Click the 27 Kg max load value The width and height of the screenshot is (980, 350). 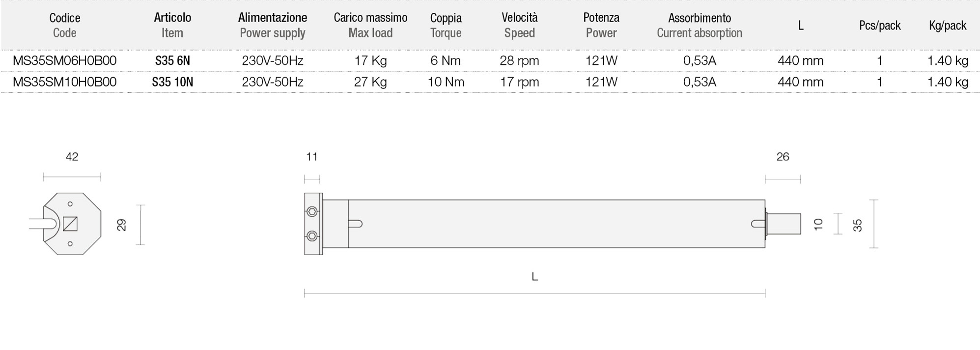click(370, 82)
